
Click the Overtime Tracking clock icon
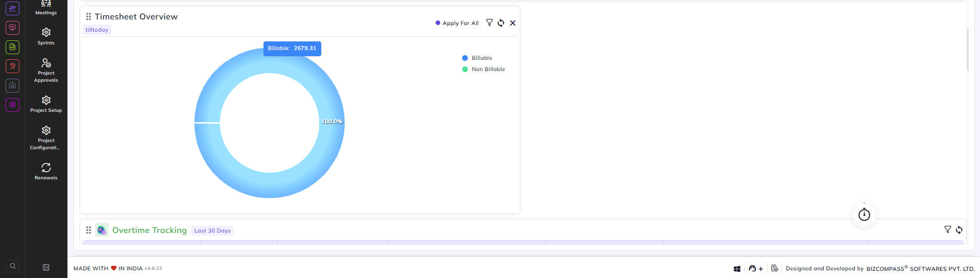pos(102,230)
